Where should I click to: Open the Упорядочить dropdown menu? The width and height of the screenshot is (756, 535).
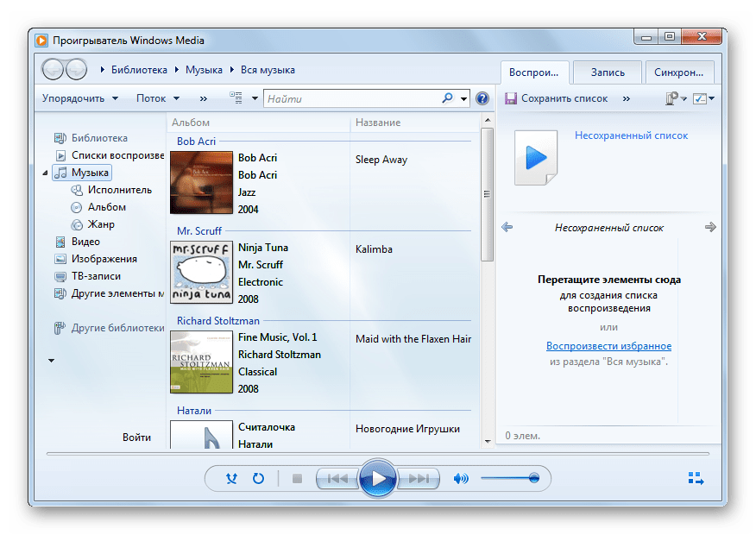(x=80, y=98)
